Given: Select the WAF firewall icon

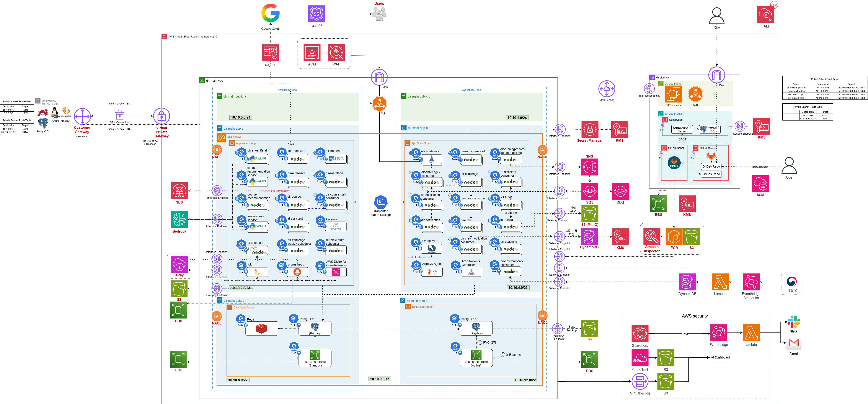Looking at the screenshot, I should [336, 53].
